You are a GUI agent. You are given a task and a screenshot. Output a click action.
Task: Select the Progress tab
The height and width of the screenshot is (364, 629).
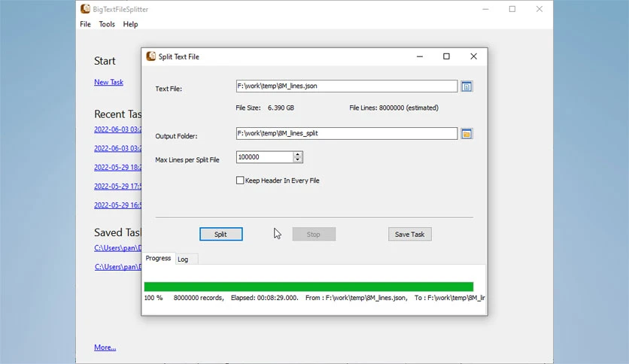pos(158,258)
